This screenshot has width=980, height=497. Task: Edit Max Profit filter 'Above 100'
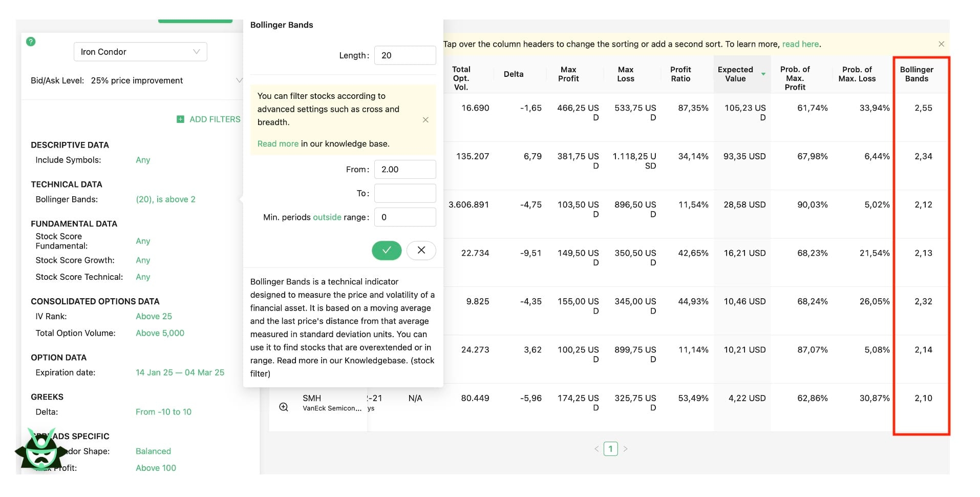pyautogui.click(x=156, y=468)
